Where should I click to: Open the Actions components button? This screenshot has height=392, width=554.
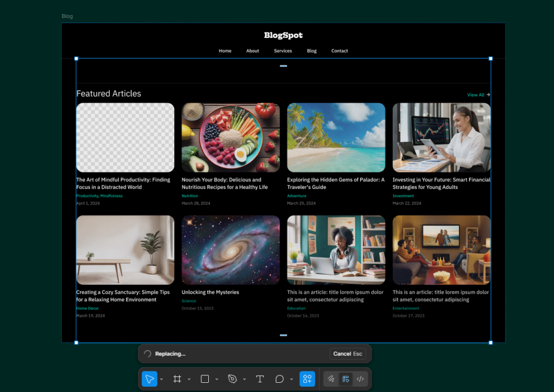coord(307,379)
